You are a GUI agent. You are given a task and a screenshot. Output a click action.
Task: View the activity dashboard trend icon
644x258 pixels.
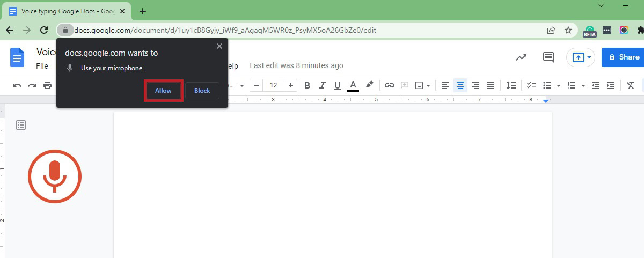[x=521, y=57]
